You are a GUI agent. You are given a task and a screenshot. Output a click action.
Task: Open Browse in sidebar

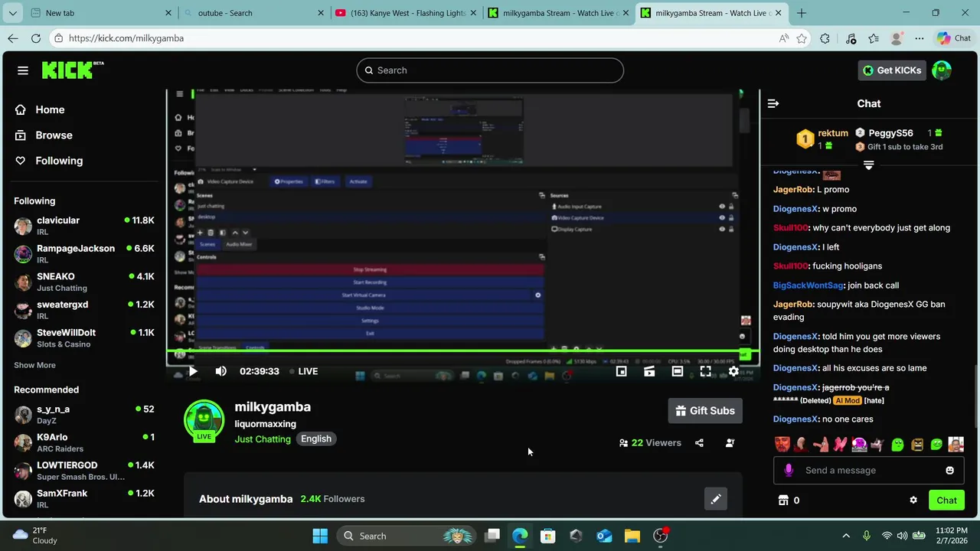coord(46,135)
